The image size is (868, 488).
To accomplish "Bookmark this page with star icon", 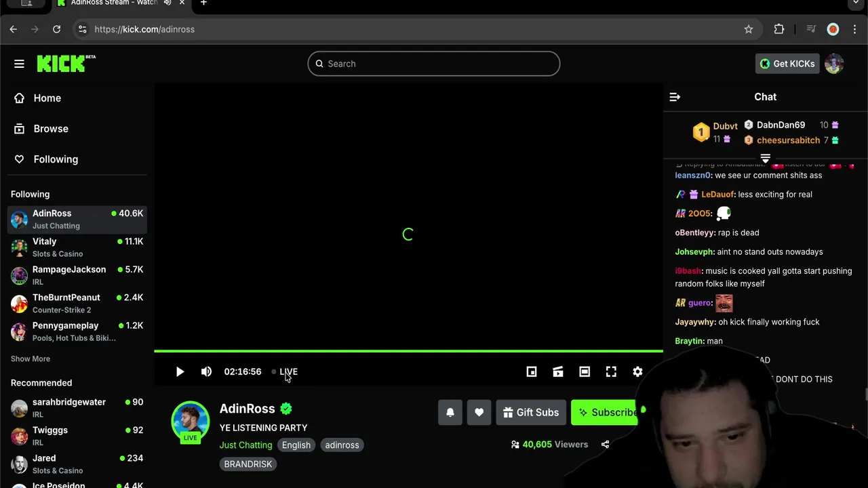I will coord(749,29).
